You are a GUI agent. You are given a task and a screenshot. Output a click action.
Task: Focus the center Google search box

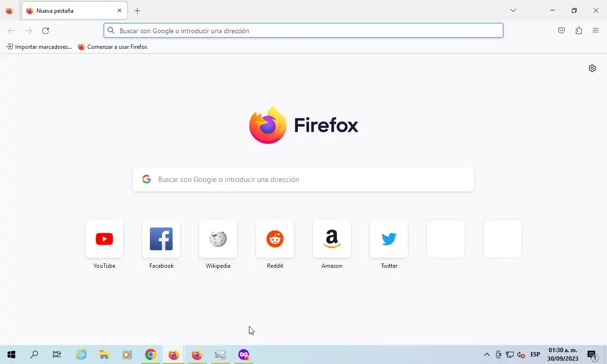303,180
